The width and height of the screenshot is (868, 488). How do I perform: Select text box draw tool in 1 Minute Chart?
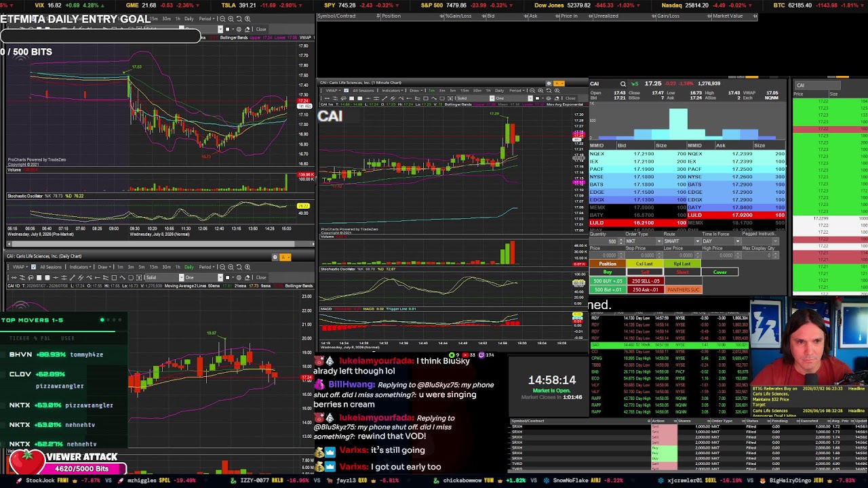tap(450, 98)
